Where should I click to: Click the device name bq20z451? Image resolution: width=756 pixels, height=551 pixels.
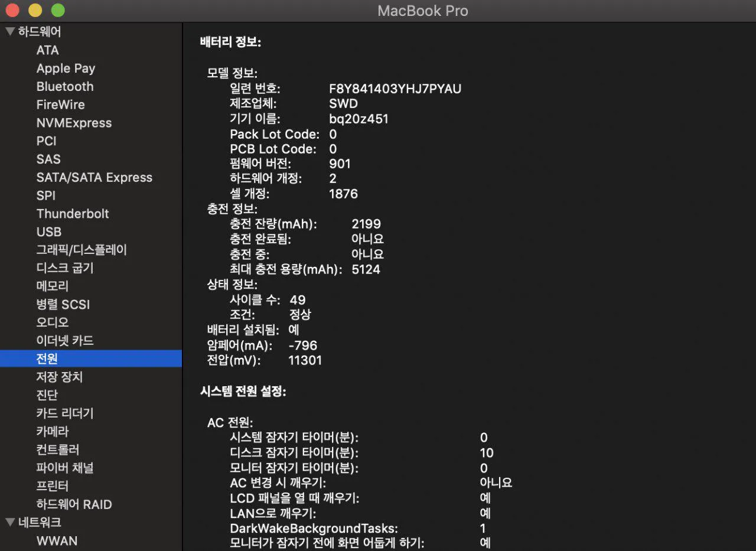(x=359, y=119)
